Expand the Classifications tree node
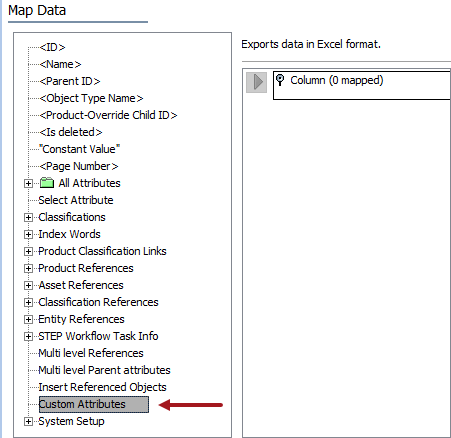 tap(28, 217)
